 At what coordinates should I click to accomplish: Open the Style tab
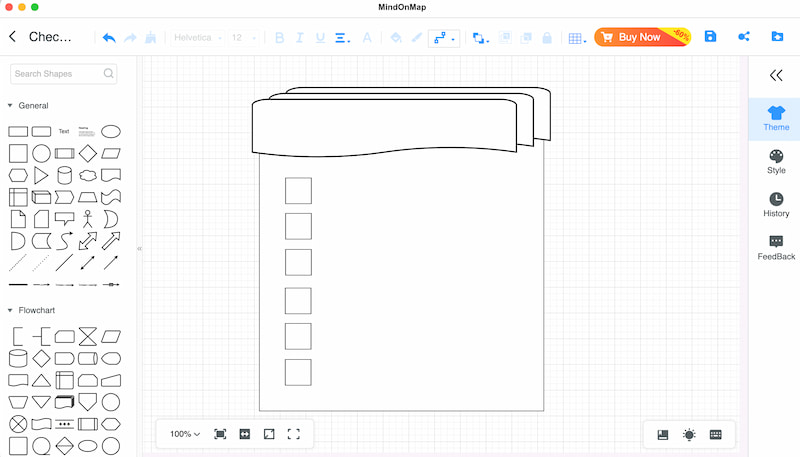(776, 162)
